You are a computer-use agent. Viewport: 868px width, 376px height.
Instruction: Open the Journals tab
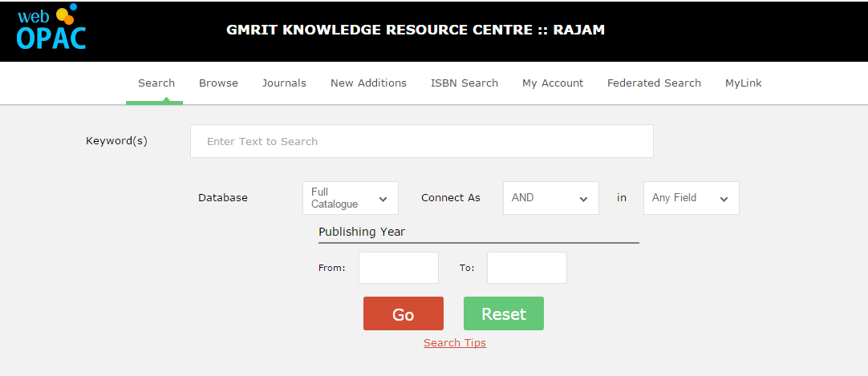point(284,83)
